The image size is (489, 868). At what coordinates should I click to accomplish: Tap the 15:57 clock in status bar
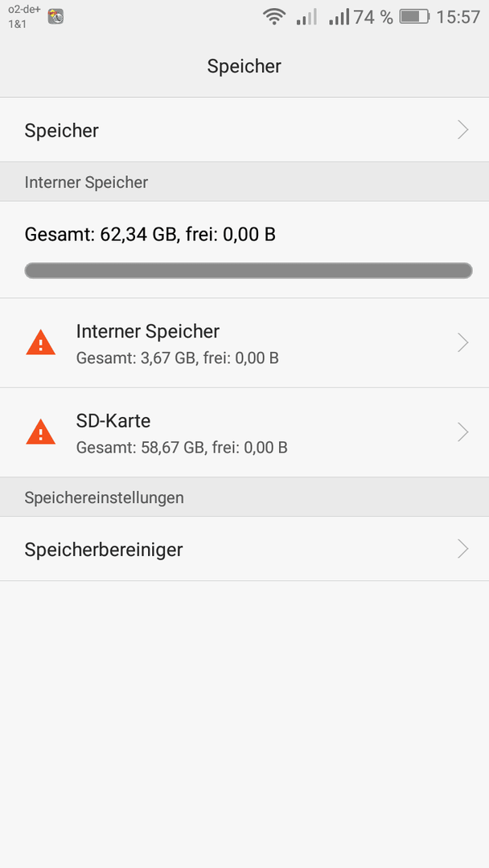click(458, 17)
